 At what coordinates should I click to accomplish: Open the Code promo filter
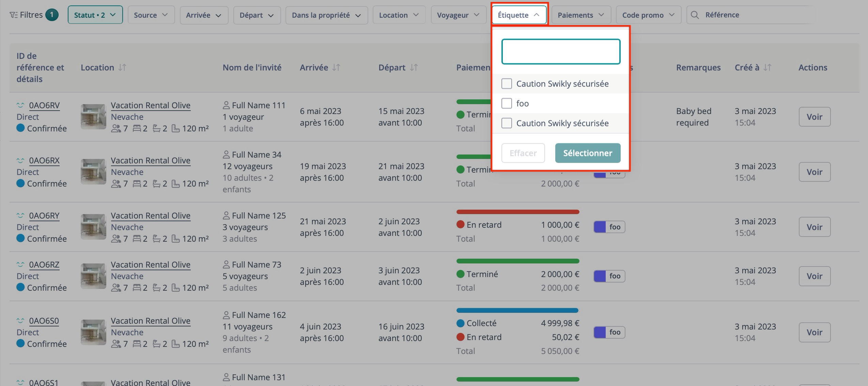coord(648,15)
